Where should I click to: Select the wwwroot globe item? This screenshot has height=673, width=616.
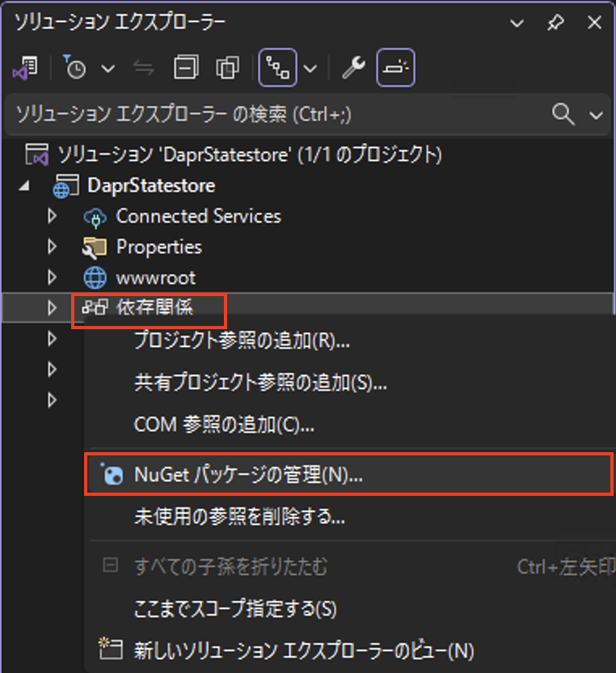pos(155,278)
